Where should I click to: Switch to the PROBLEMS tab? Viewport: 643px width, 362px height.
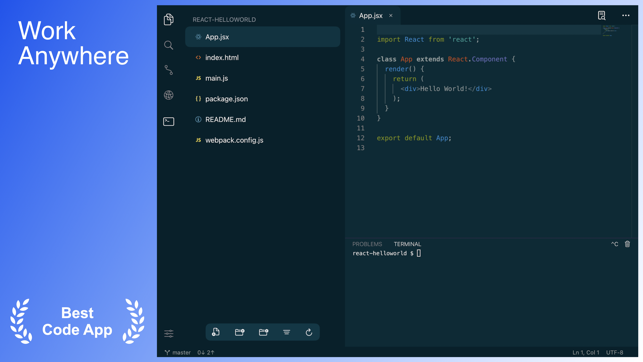click(367, 244)
